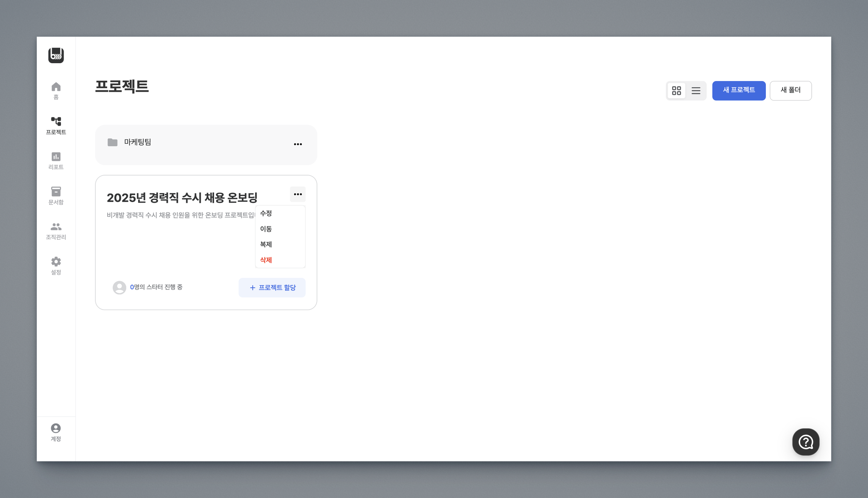Switch to grid view
Image resolution: width=868 pixels, height=498 pixels.
(x=676, y=91)
